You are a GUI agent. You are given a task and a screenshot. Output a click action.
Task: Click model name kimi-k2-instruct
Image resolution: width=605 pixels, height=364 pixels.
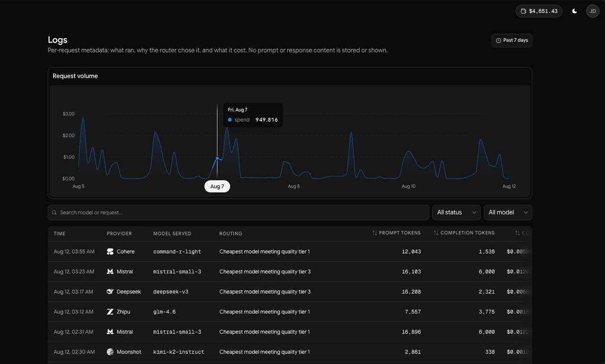(179, 352)
